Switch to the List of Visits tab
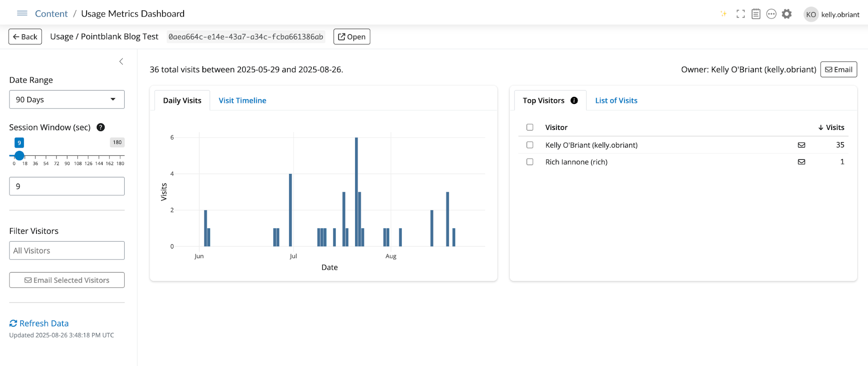This screenshot has width=868, height=366. point(616,100)
